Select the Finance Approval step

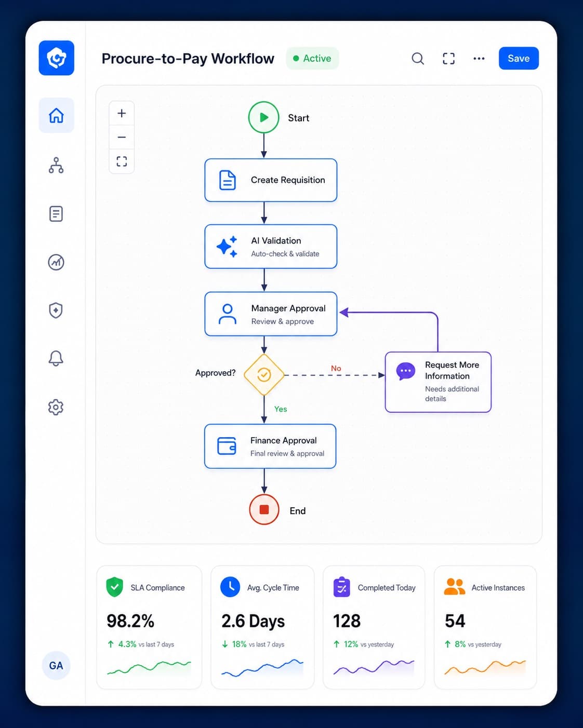(270, 447)
